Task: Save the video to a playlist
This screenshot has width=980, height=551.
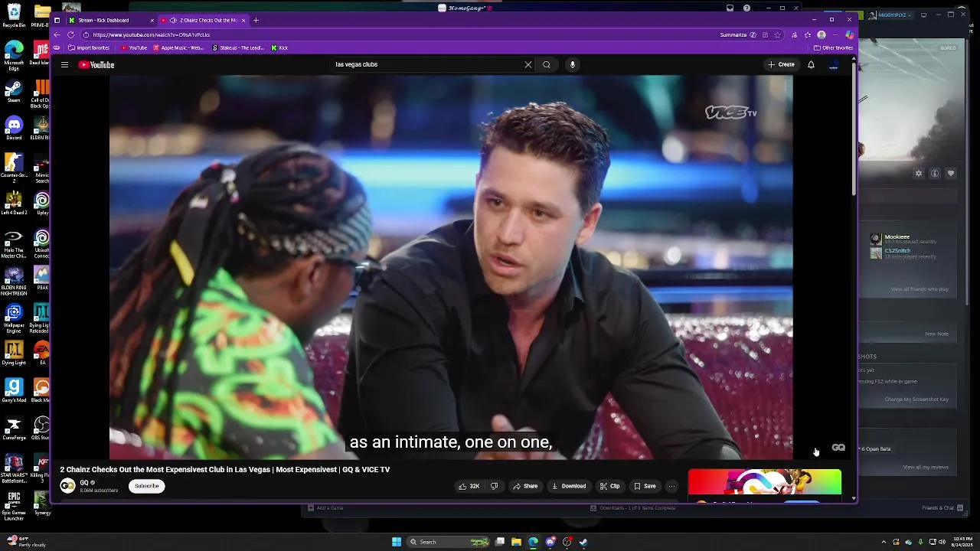Action: [645, 486]
